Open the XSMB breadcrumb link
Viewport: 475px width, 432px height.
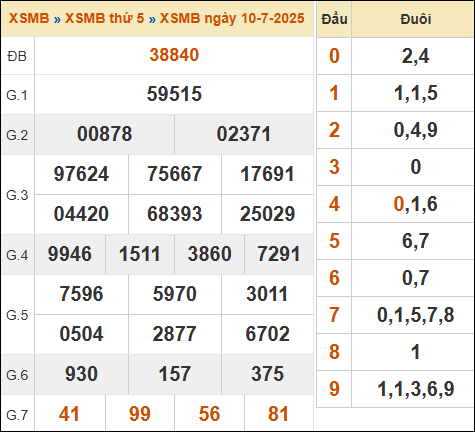(29, 18)
